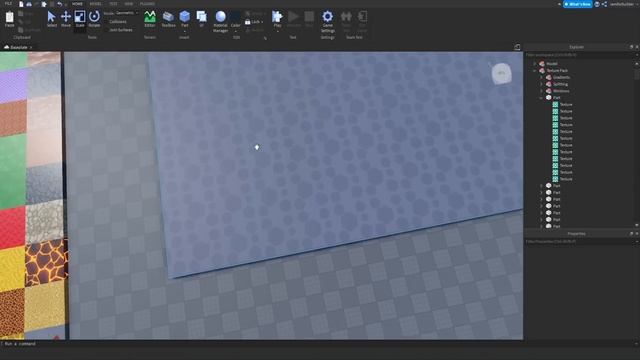Image resolution: width=640 pixels, height=360 pixels.
Task: Switch to the TEST ribbon tab
Action: pos(113,4)
